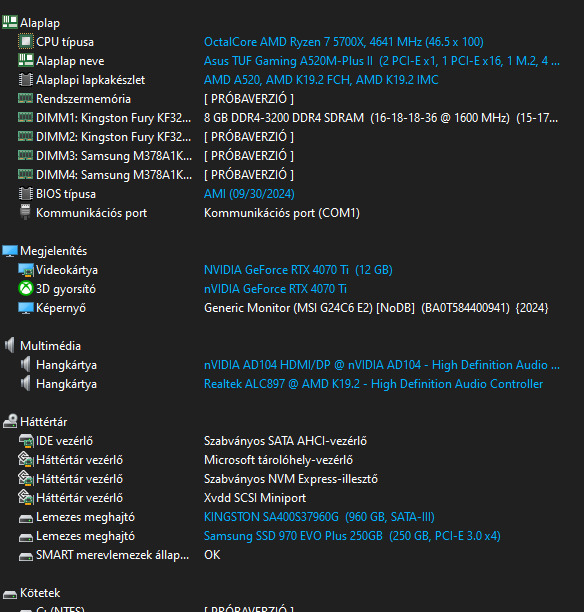Click the Alaplapi lapkakészlet chipset icon
The image size is (584, 612).
[x=26, y=80]
